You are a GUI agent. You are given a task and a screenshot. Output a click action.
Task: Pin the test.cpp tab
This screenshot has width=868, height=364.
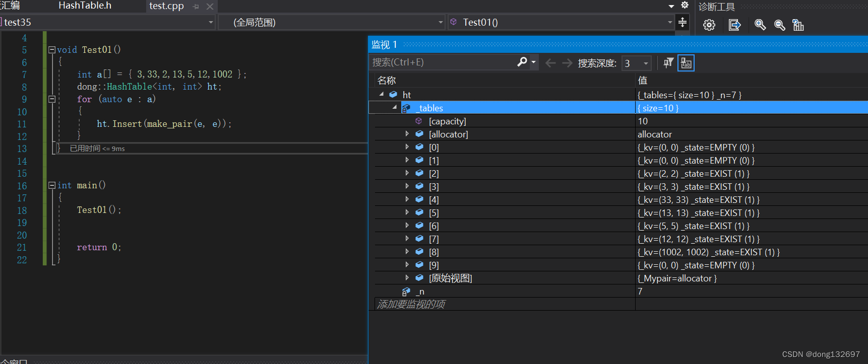[196, 7]
